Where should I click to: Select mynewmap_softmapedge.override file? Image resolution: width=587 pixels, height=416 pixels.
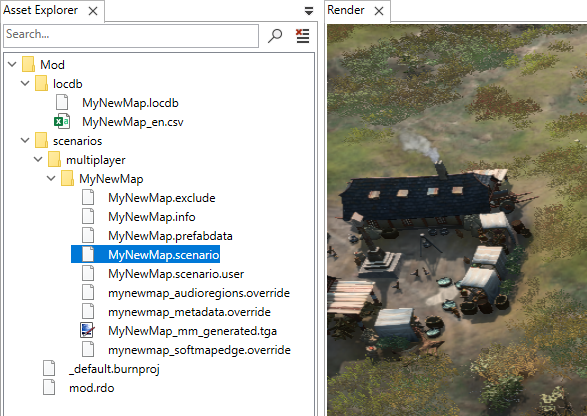click(x=200, y=350)
